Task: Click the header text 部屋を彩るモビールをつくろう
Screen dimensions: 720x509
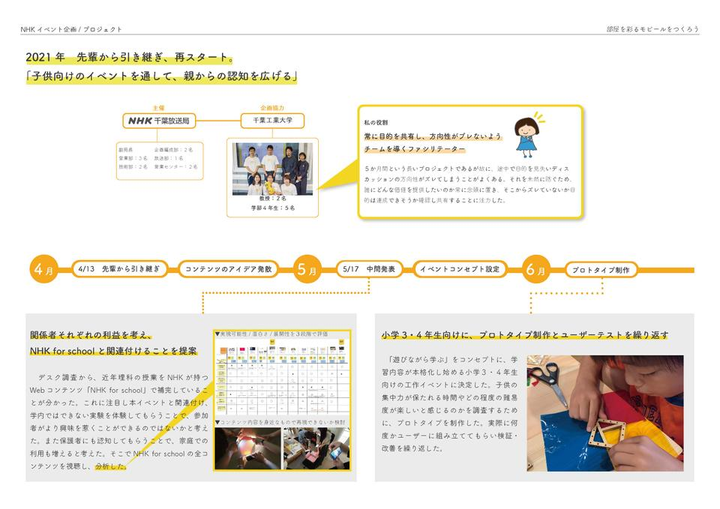Action: [x=652, y=29]
